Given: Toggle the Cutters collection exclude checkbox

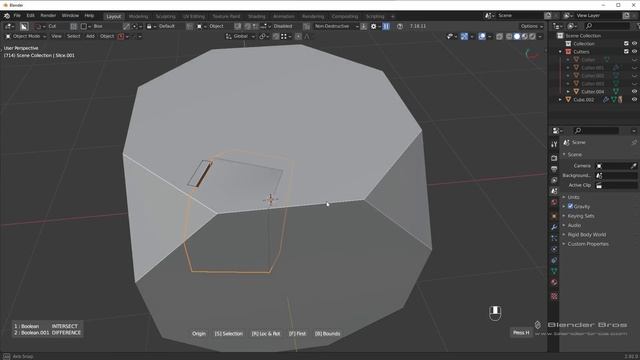Looking at the screenshot, I should (626, 52).
